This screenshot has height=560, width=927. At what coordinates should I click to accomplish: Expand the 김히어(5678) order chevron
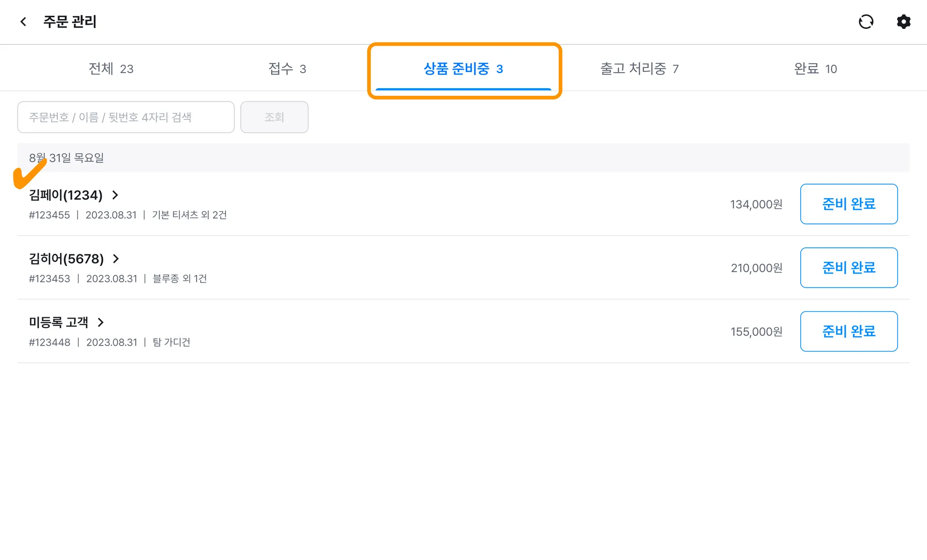[116, 259]
